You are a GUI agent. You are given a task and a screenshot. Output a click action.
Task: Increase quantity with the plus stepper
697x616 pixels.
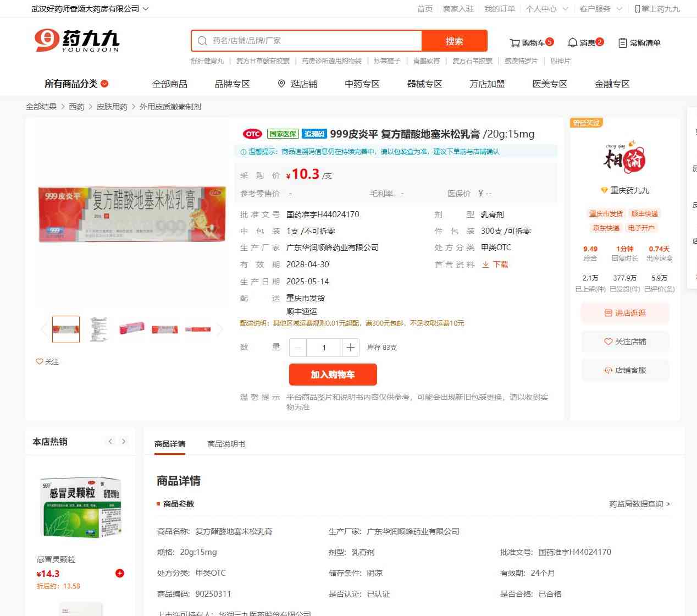point(350,348)
